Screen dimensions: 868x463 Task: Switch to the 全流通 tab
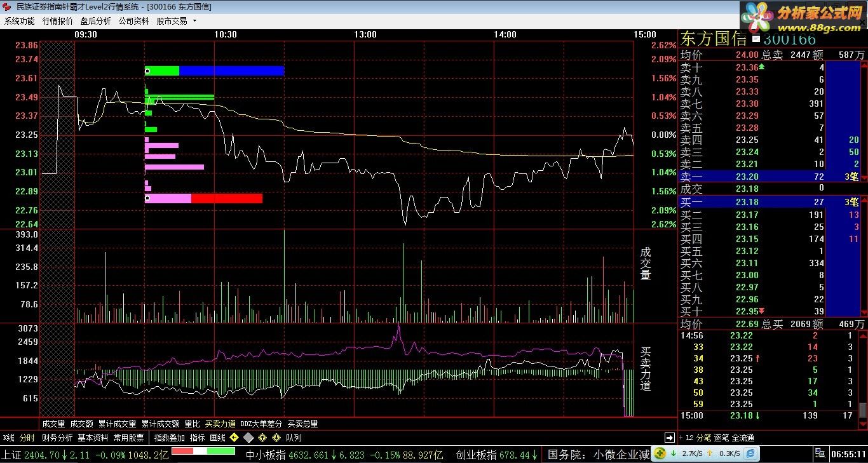(x=743, y=438)
